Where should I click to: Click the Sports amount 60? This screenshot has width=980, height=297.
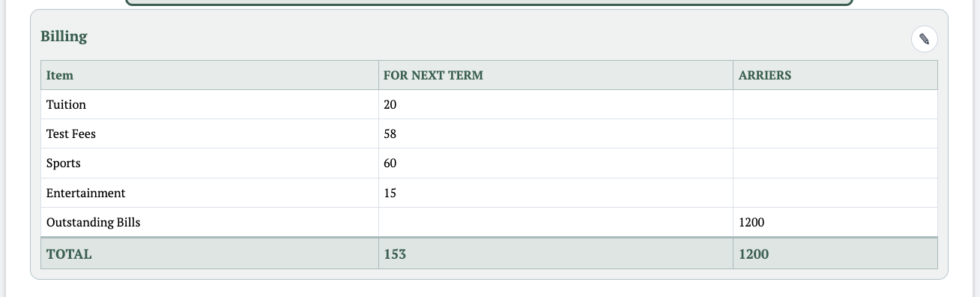(390, 163)
